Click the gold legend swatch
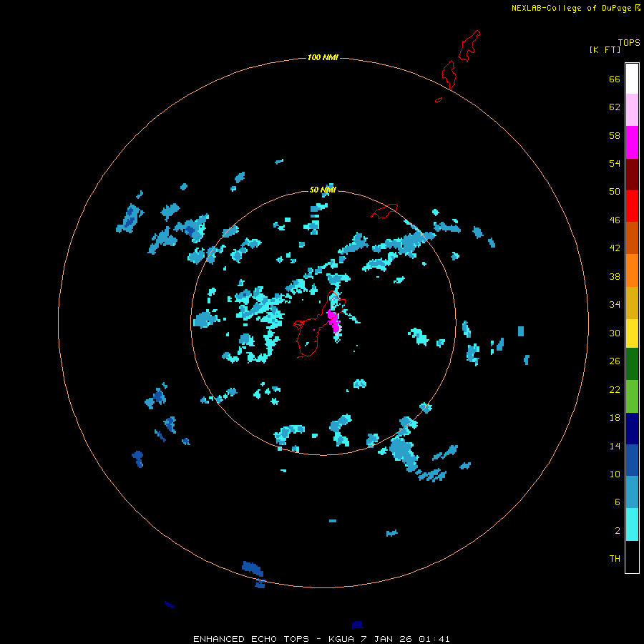The width and height of the screenshot is (644, 644). coord(632,303)
